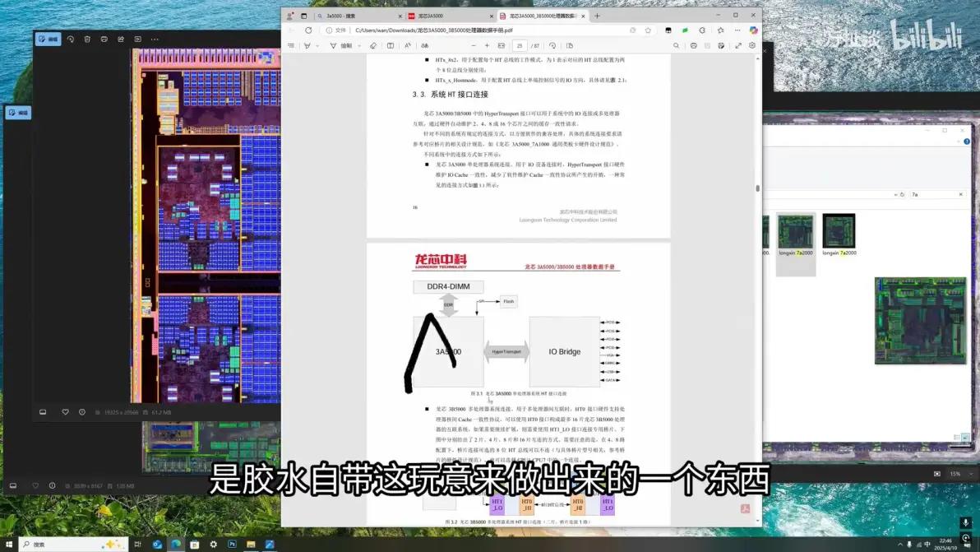980x552 pixels.
Task: Favorite the image in front Photos window
Action: click(x=65, y=412)
